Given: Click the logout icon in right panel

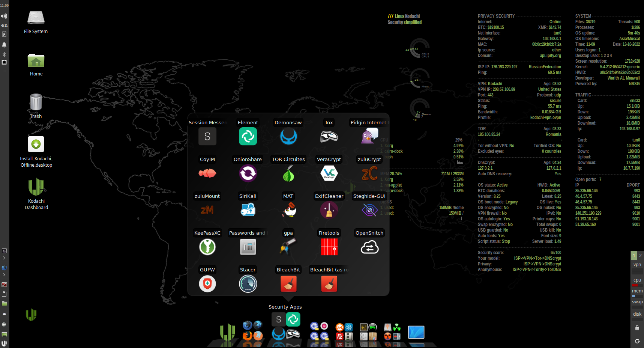Looking at the screenshot, I should [637, 341].
